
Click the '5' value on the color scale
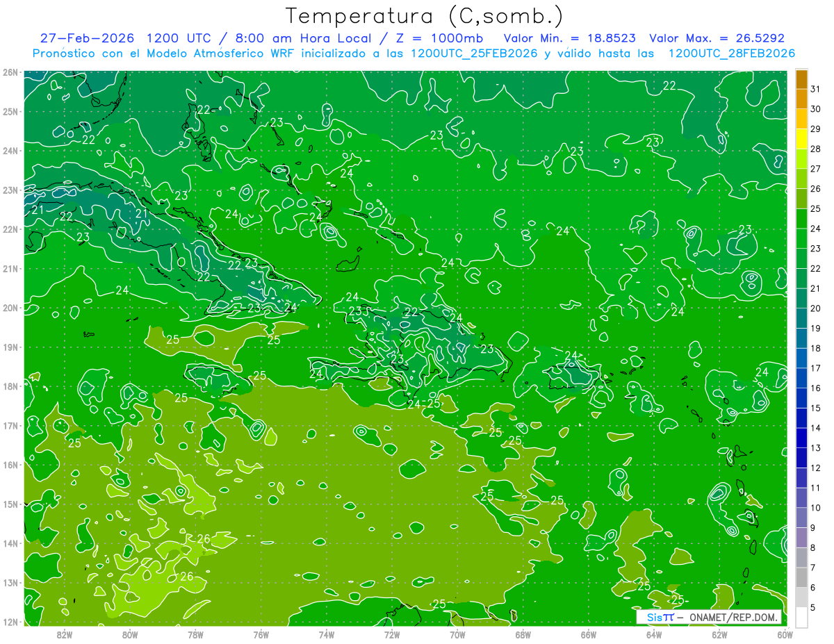coord(813,607)
